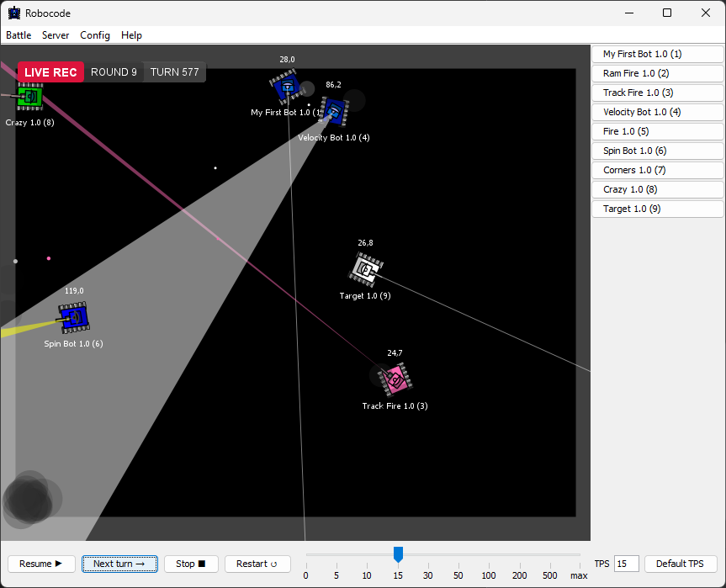This screenshot has width=726, height=588.
Task: Open the Help menu
Action: point(131,35)
